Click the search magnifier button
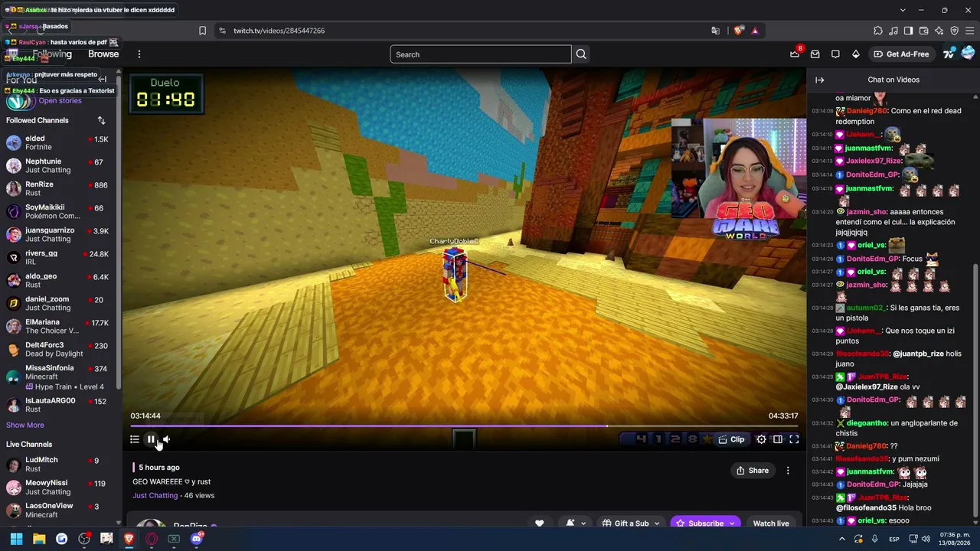 coord(581,54)
